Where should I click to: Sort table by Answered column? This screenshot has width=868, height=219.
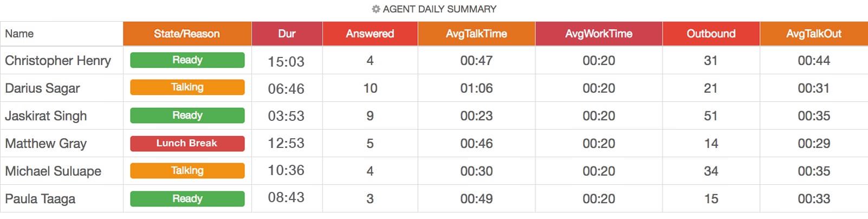(370, 34)
